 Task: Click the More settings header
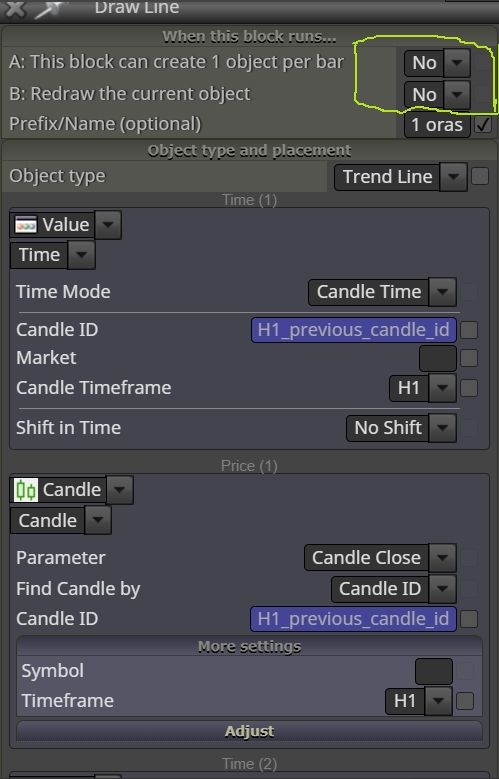click(250, 646)
